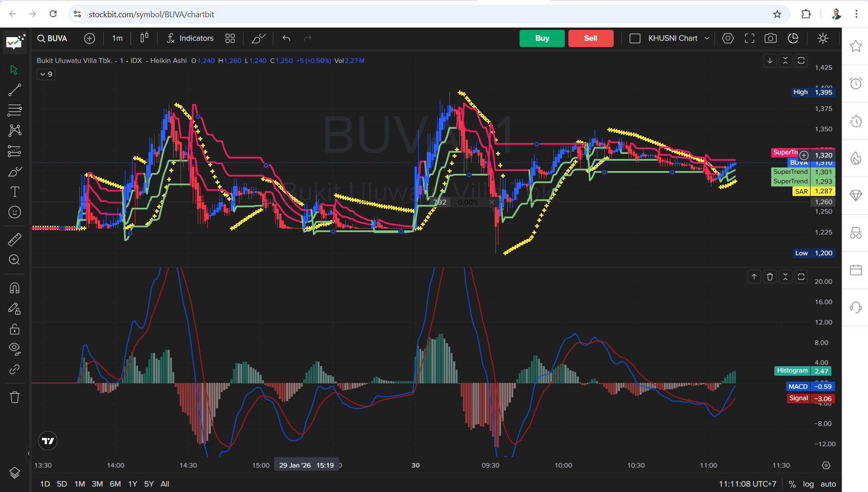
Task: Open the BUVA symbol search field
Action: coord(52,38)
